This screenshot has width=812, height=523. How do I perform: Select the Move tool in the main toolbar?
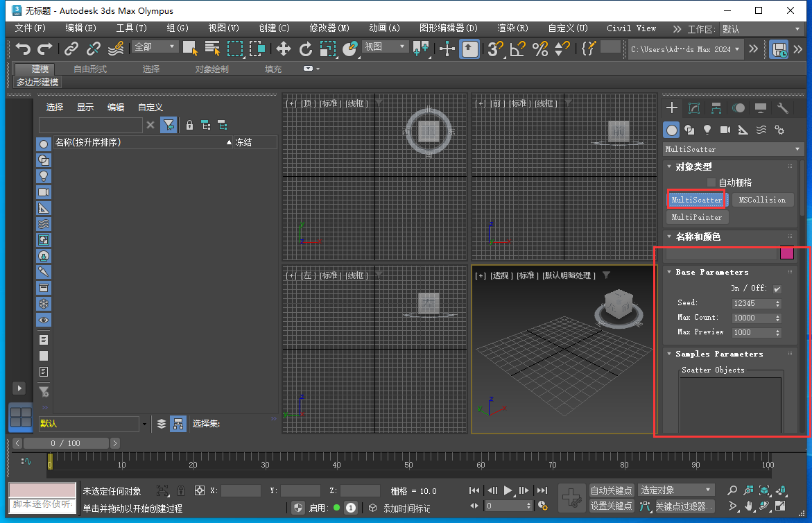pyautogui.click(x=283, y=49)
